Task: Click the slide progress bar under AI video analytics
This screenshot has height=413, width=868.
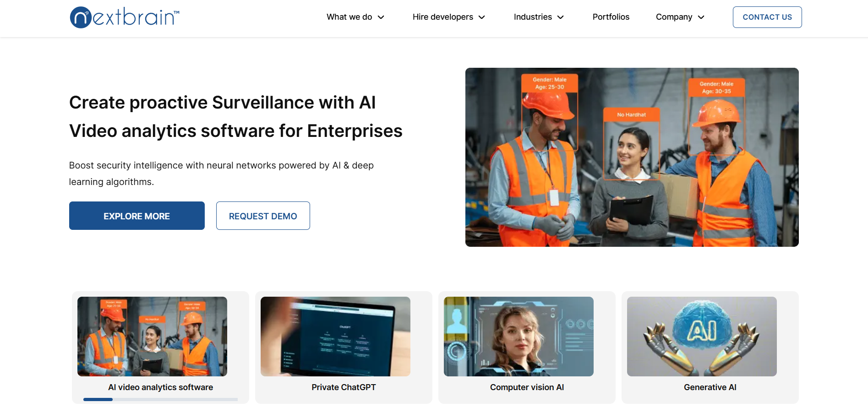Action: tap(160, 399)
